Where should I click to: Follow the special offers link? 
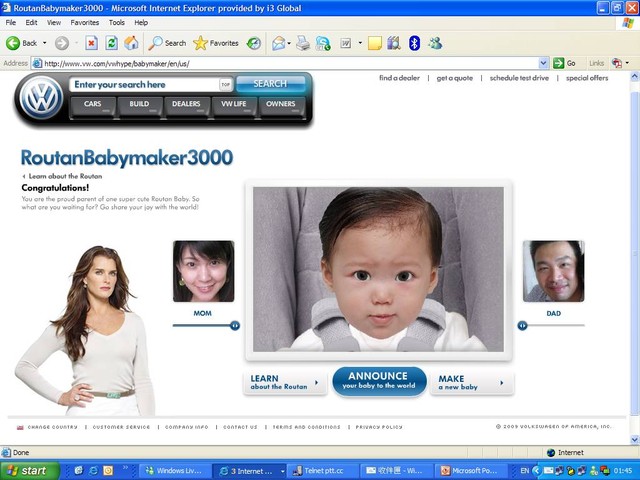(587, 78)
